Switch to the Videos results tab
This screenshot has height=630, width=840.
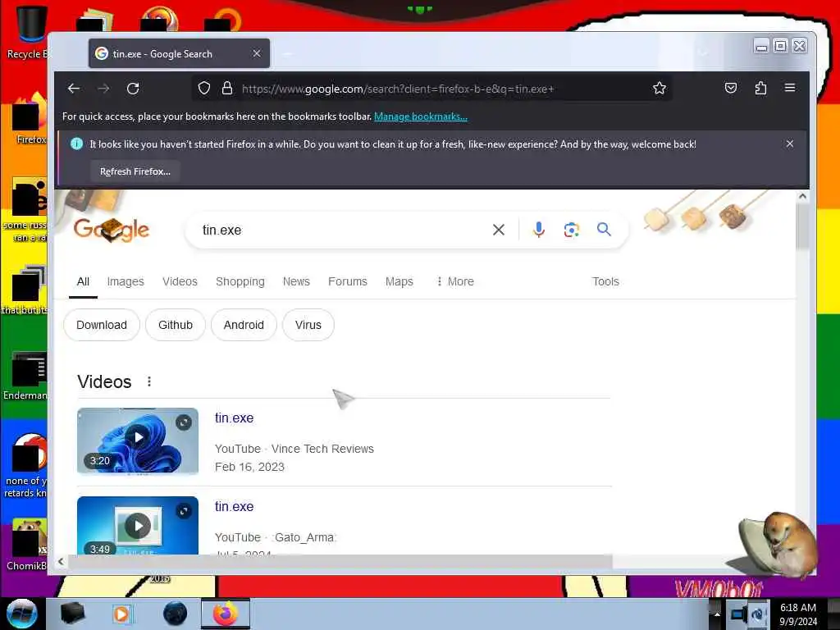(x=180, y=281)
